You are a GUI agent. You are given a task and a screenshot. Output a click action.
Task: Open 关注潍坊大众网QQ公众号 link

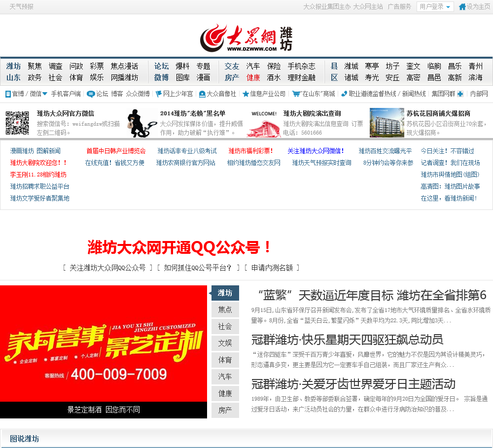(107, 268)
